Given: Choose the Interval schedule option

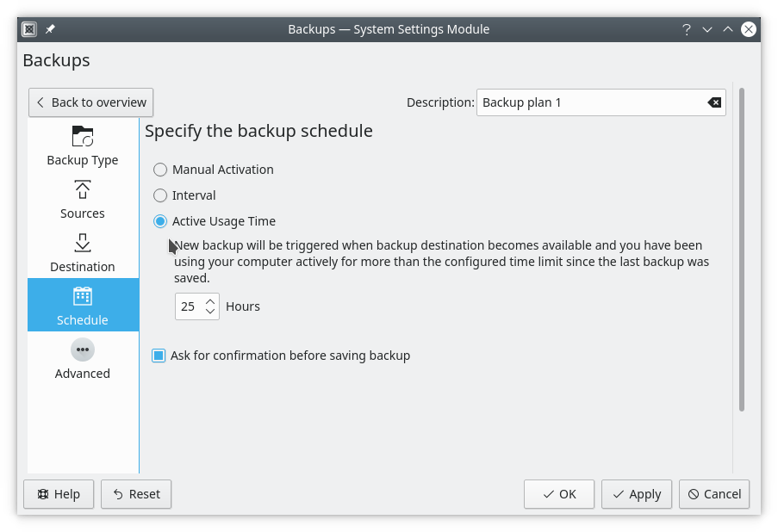Looking at the screenshot, I should [159, 195].
